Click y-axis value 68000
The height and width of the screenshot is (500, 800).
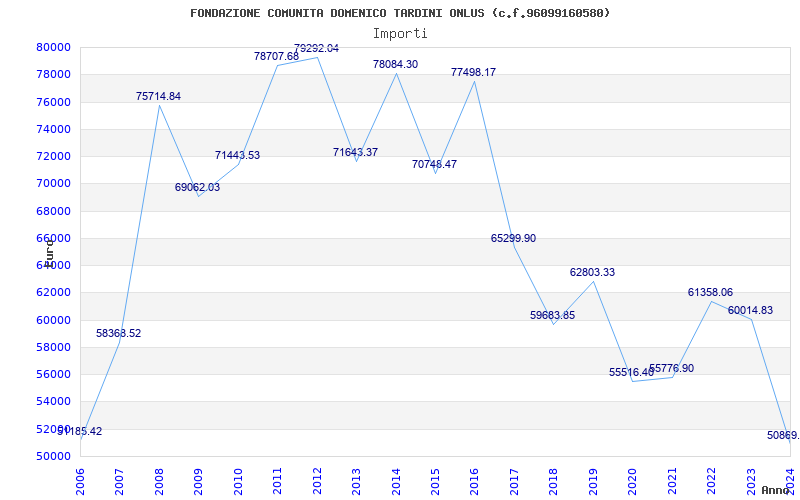[x=53, y=211]
